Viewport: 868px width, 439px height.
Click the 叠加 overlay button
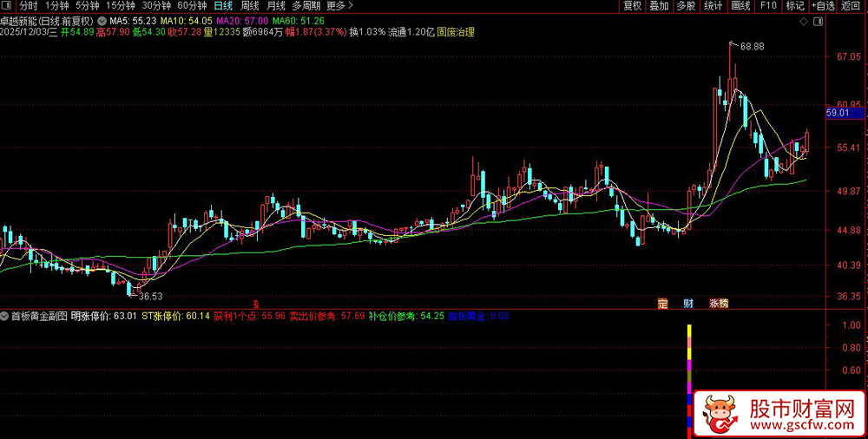659,6
